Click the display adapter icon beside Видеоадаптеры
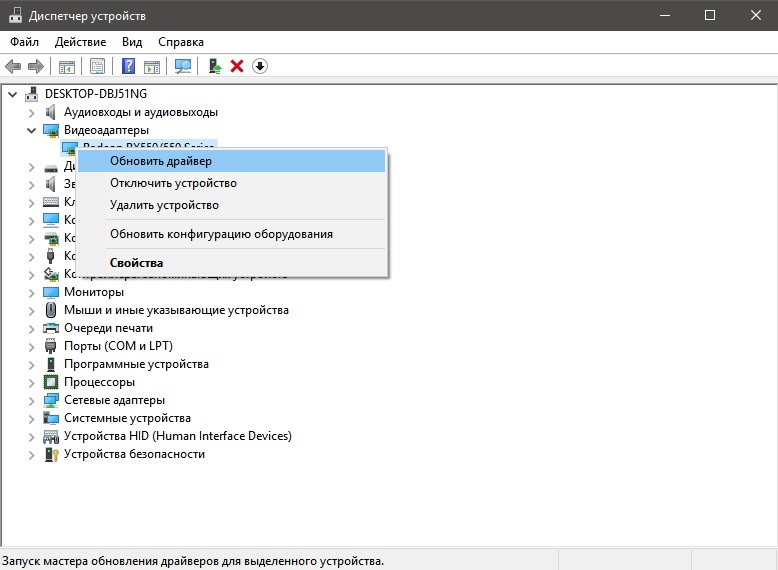Viewport: 778px width, 570px height. [x=51, y=130]
